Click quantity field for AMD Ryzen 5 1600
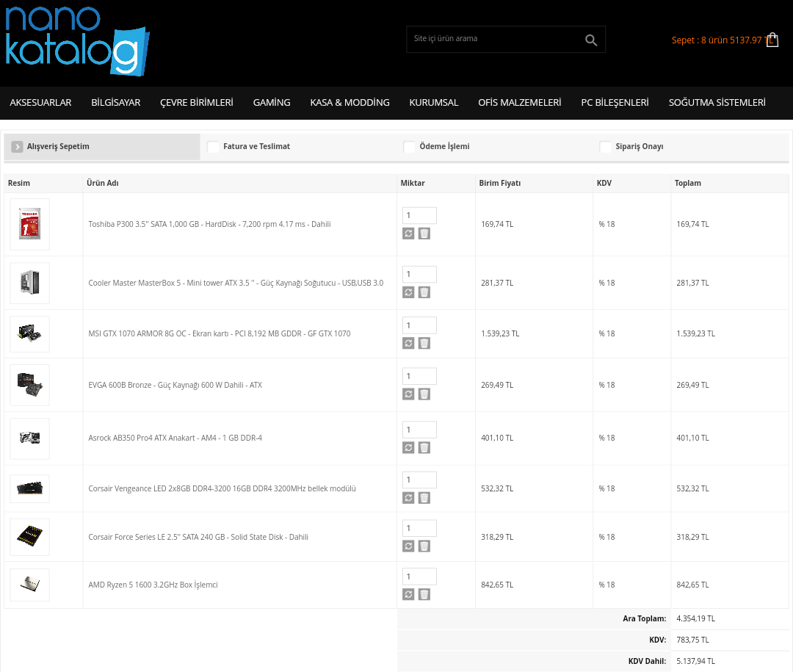This screenshot has width=793, height=672. coord(419,577)
